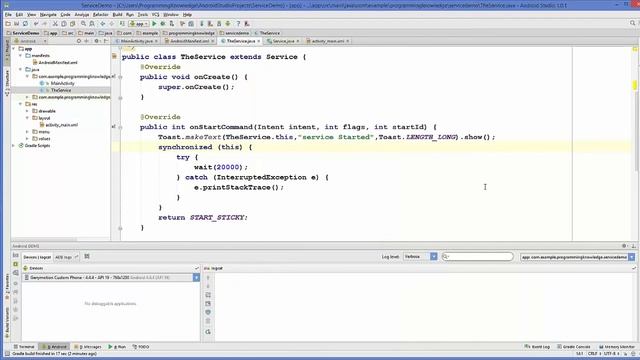This screenshot has height=360, width=640.
Task: Expand the Gradle Scripts node
Action: coord(14,146)
